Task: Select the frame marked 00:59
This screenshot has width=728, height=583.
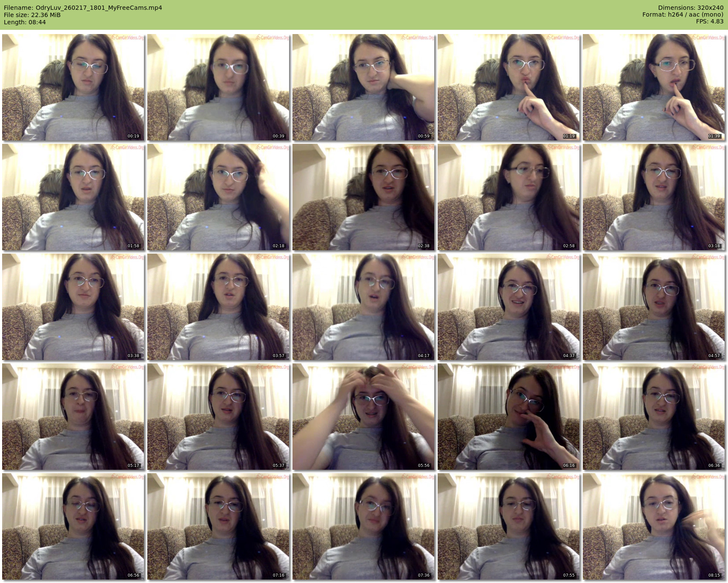Action: (363, 87)
